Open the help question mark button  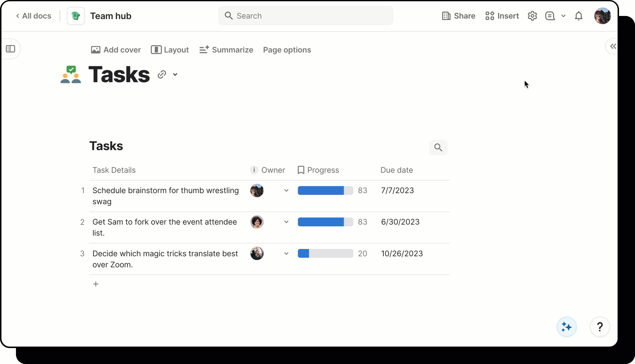pos(599,327)
